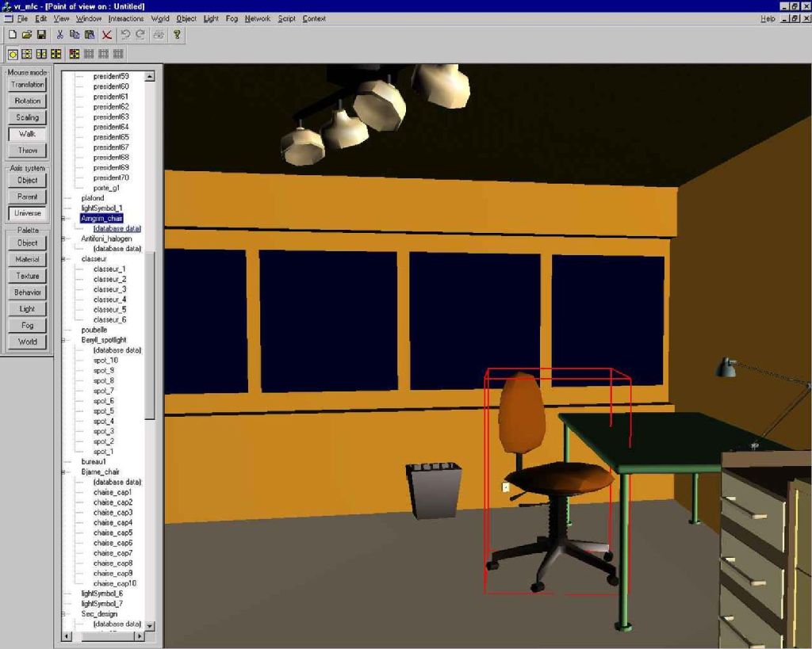Click the Open folder icon
The height and width of the screenshot is (649, 812).
[x=26, y=35]
